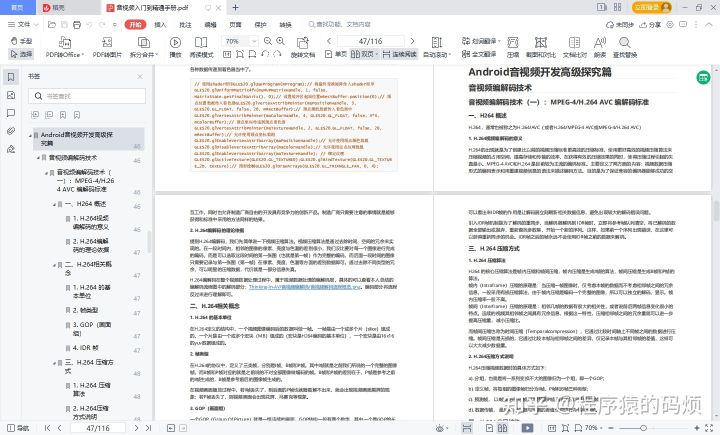Open the Split and Merge menu
This screenshot has width=720, height=435.
[144, 47]
